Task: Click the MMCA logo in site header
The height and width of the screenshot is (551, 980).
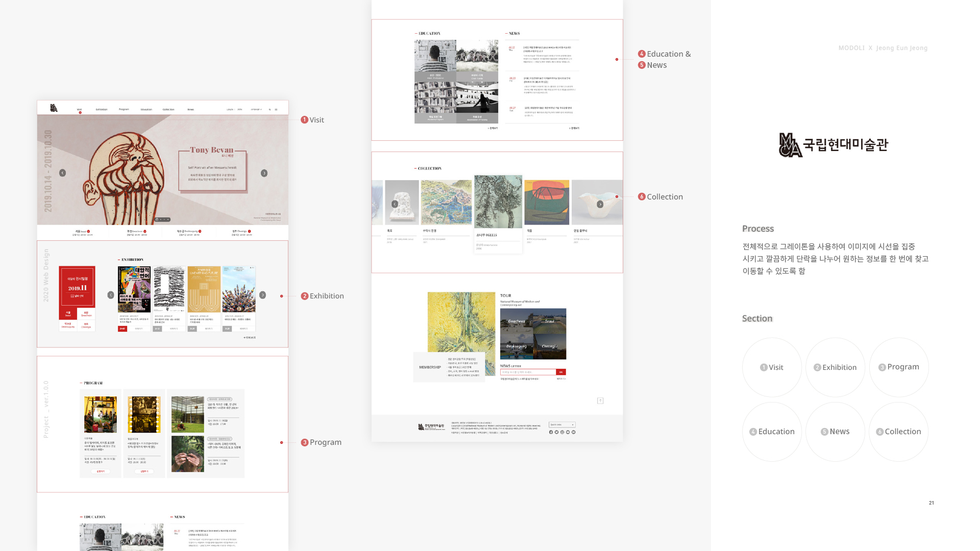Action: pos(54,108)
